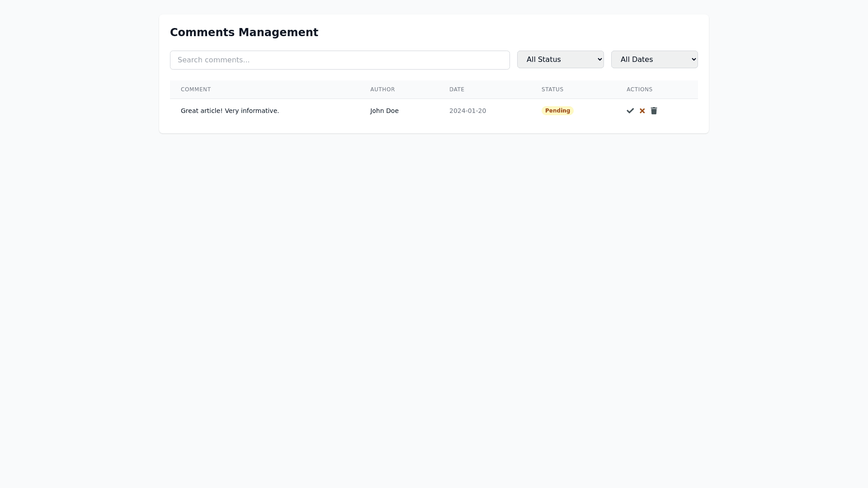The image size is (868, 488).
Task: Select the comment text Great article
Action: (230, 110)
